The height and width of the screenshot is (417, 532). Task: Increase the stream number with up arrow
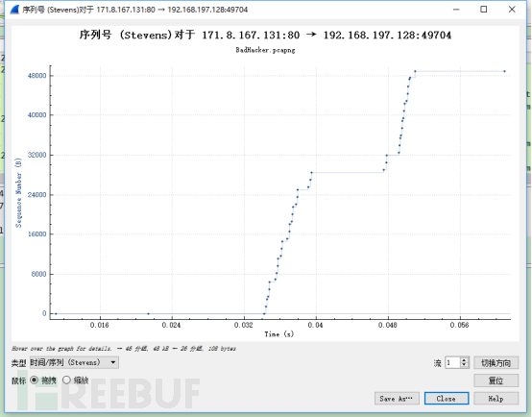(x=465, y=360)
